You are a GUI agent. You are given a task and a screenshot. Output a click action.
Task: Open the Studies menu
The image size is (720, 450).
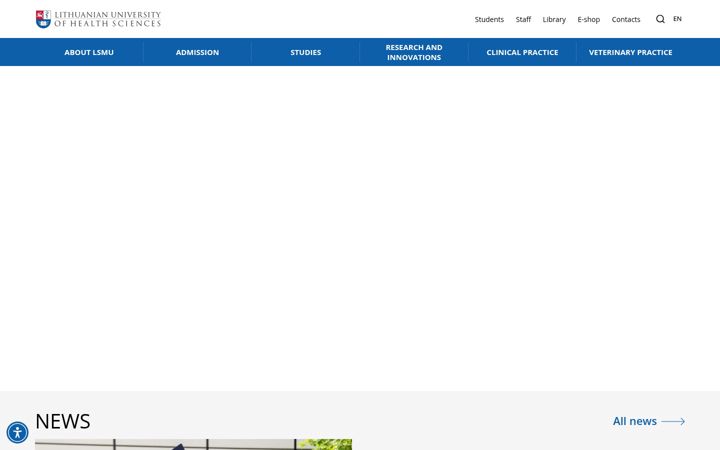[306, 52]
